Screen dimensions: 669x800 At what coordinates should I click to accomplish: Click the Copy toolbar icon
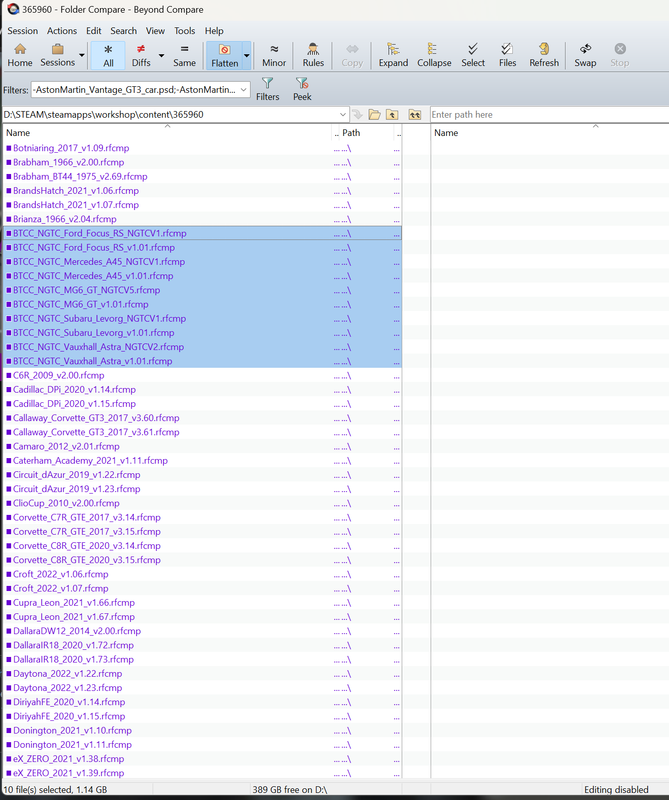click(352, 55)
